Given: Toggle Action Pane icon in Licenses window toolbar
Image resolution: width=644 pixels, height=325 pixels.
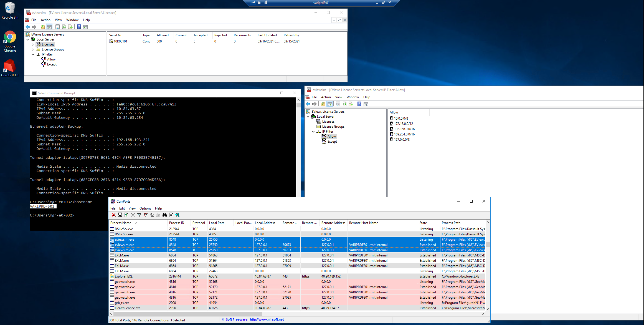Looking at the screenshot, I should coord(85,27).
